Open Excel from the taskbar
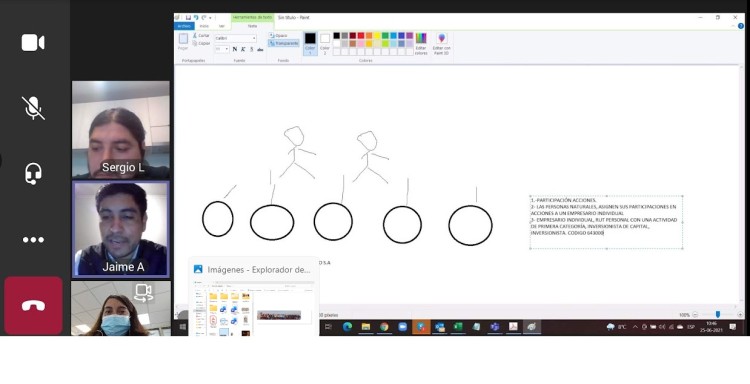Image resolution: width=750 pixels, height=384 pixels. [458, 327]
